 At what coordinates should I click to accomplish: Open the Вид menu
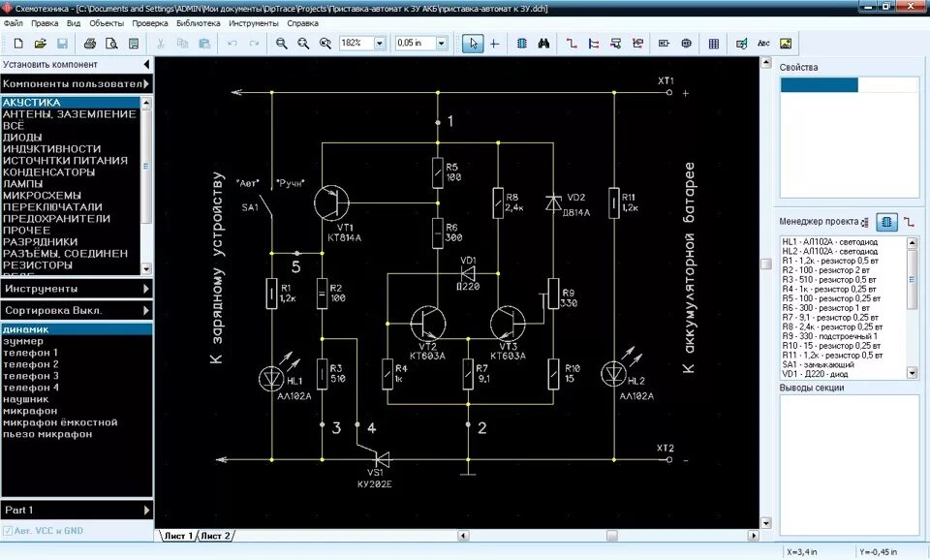pos(74,23)
